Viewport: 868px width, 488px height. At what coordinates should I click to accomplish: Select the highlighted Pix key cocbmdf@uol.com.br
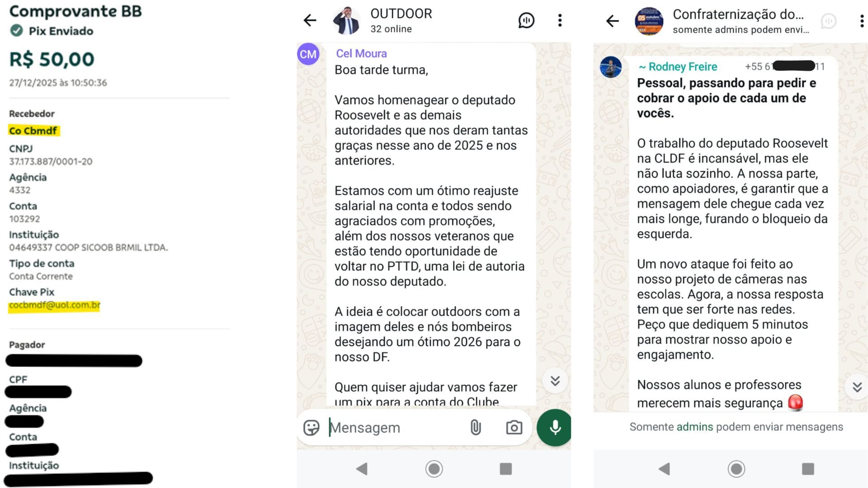55,305
